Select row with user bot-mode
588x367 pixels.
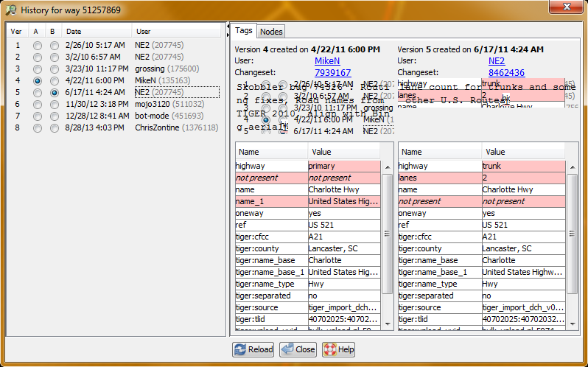click(113, 116)
